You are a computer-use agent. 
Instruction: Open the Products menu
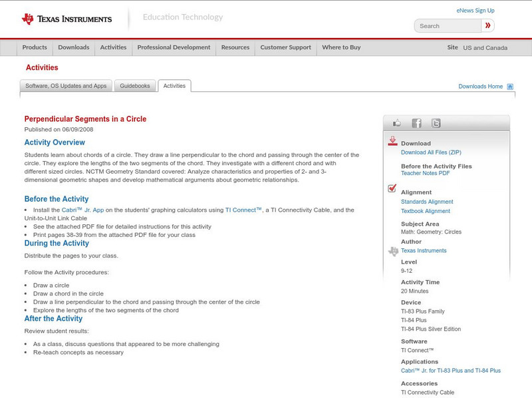click(x=35, y=47)
